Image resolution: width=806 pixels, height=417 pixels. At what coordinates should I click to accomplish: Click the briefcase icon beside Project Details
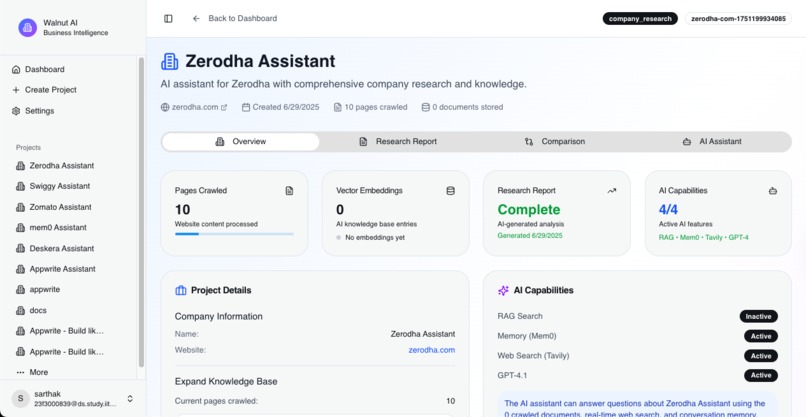click(x=181, y=291)
